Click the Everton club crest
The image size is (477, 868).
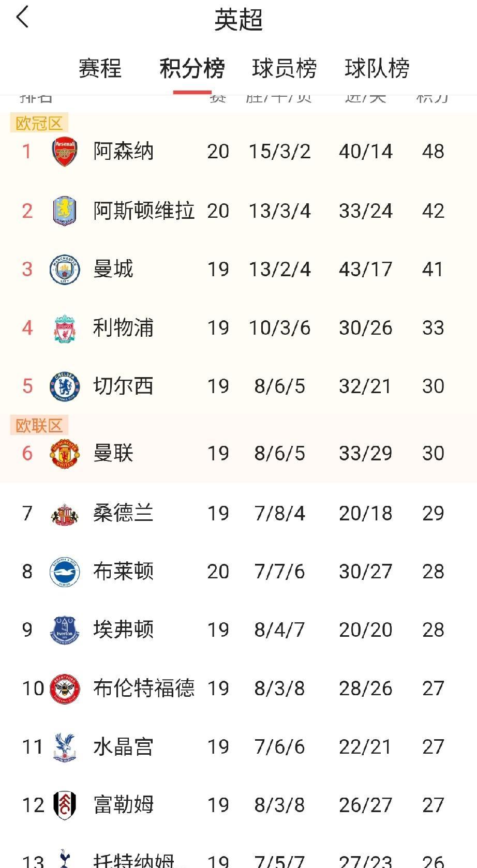[65, 630]
